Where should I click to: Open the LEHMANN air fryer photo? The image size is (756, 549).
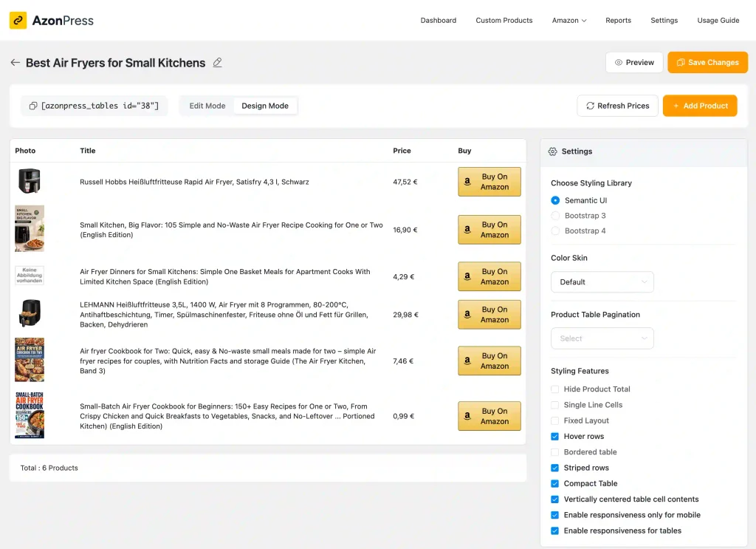pos(30,313)
